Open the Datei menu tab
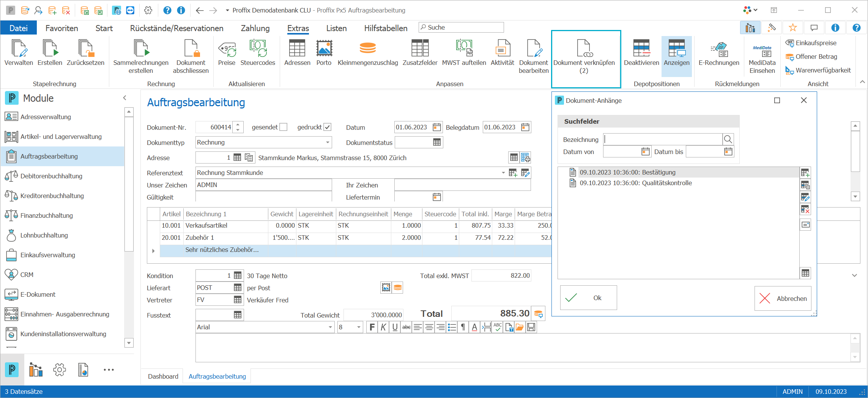868x398 pixels. pos(19,28)
